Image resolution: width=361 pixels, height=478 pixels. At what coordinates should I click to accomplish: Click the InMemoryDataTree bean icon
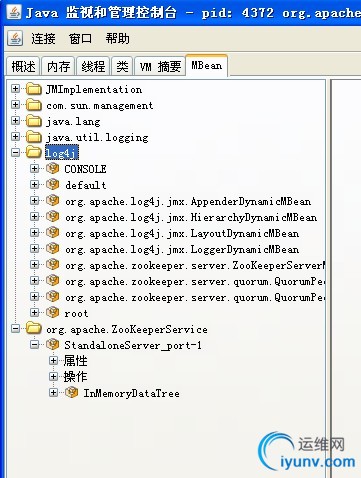click(71, 393)
